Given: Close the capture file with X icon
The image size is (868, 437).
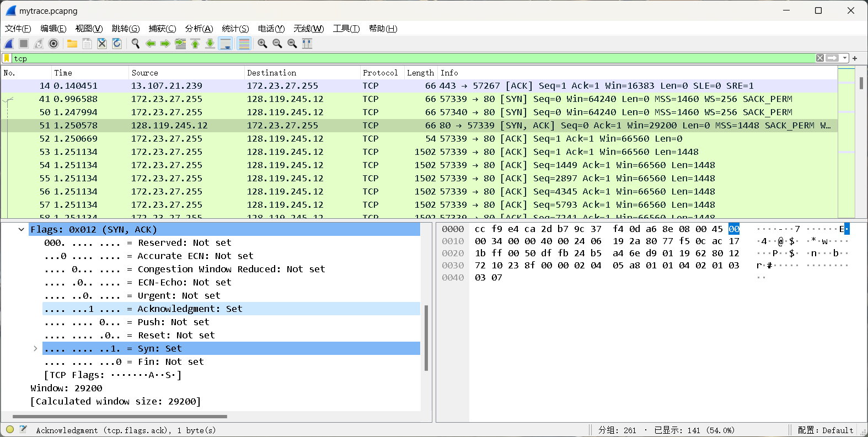Looking at the screenshot, I should pos(102,44).
